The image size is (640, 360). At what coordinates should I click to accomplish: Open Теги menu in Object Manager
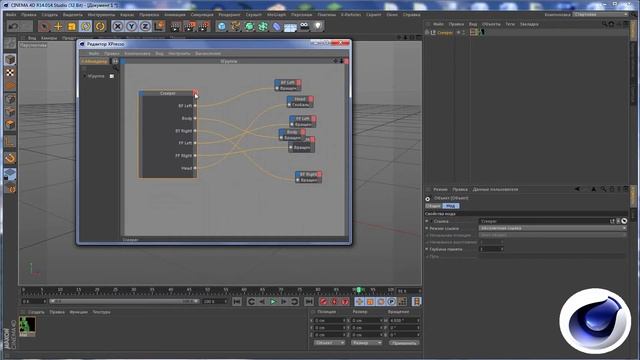(510, 24)
